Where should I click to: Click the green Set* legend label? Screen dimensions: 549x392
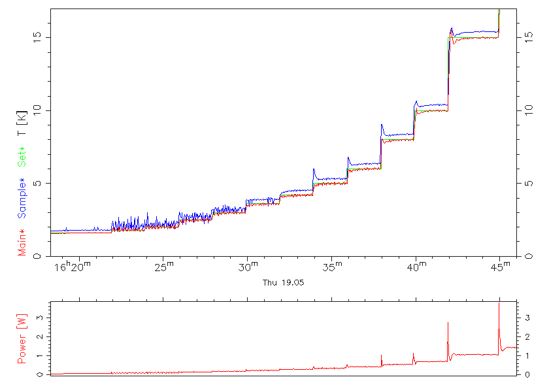(x=23, y=157)
